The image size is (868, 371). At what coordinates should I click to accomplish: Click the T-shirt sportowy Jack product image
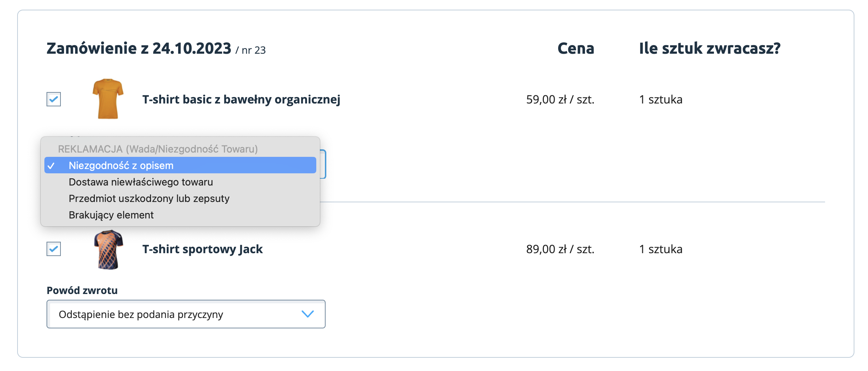pyautogui.click(x=108, y=249)
